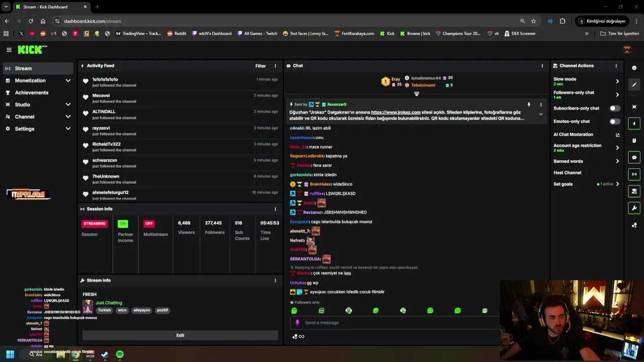Open the Windows Start menu
Screen dimensions: 644x362
tap(10, 354)
